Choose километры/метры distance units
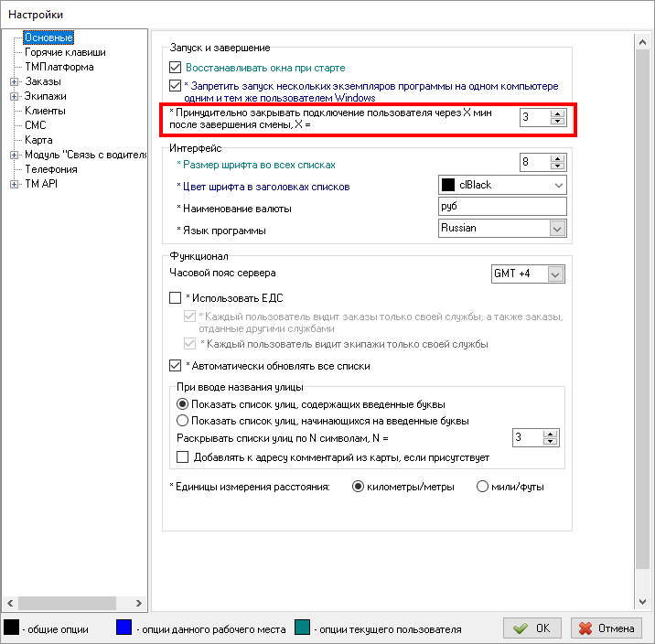Viewport: 655px width, 644px height. (x=358, y=487)
